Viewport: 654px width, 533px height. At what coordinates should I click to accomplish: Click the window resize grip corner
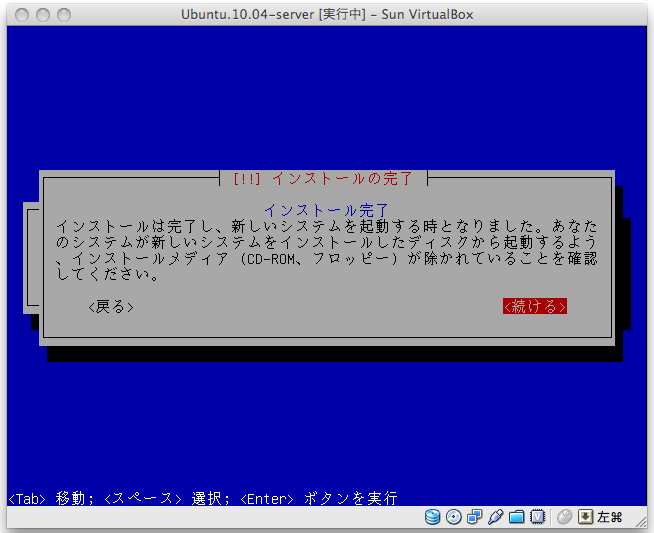point(641,522)
